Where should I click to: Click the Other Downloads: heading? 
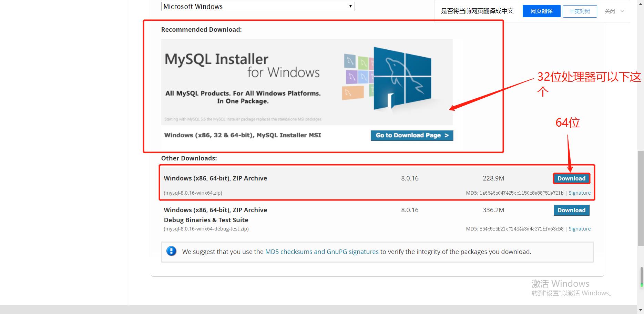189,158
